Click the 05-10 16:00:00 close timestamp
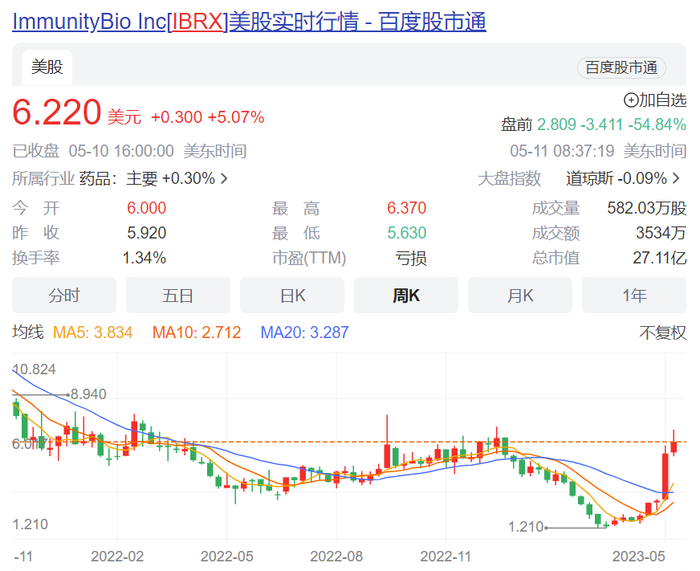The image size is (700, 571). pos(121,151)
